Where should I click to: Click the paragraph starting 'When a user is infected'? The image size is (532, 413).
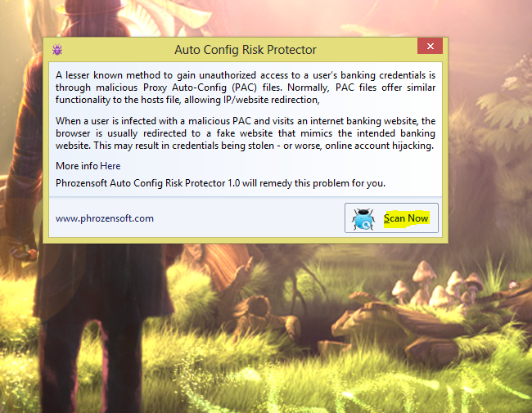[246, 133]
